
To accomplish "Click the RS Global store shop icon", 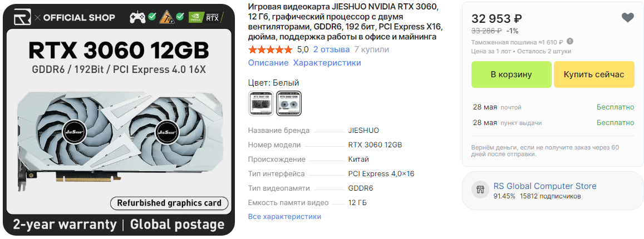I will point(480,190).
